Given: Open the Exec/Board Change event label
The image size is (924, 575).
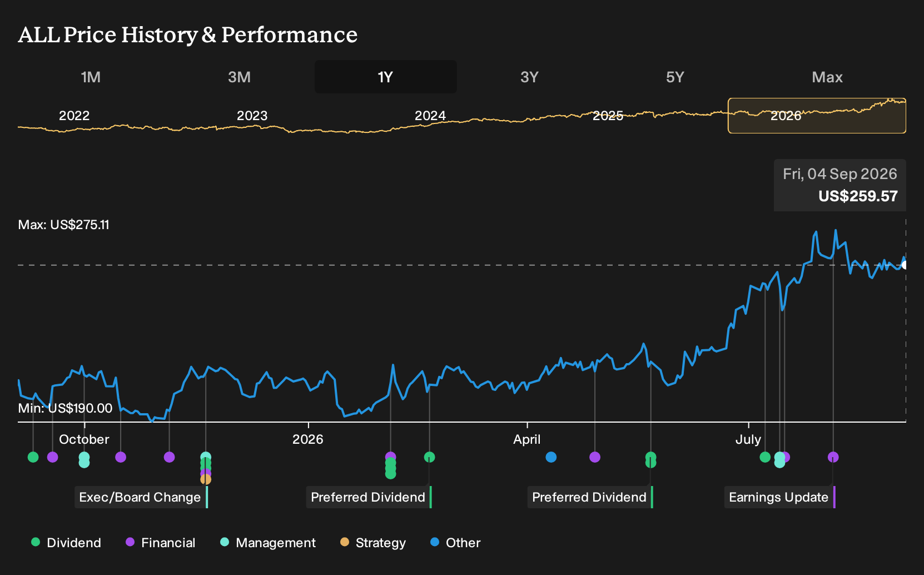Looking at the screenshot, I should [x=141, y=497].
